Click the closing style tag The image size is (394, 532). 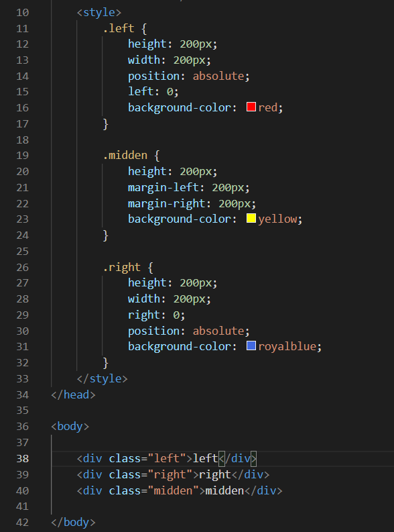(102, 378)
